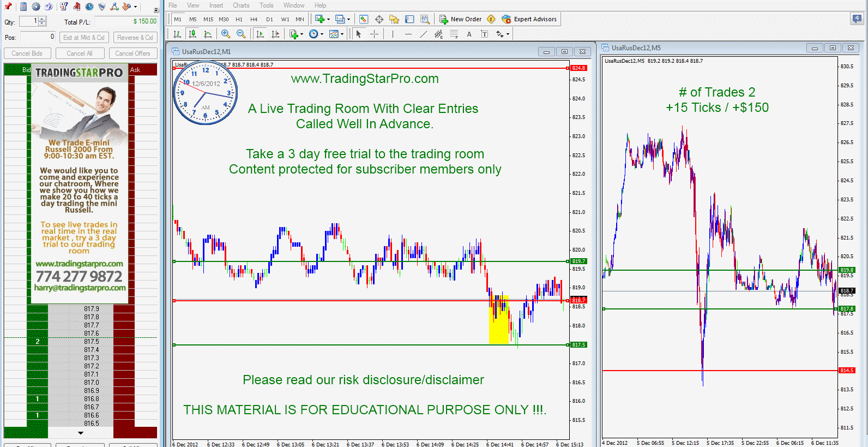Click the Qty input field

click(x=28, y=21)
